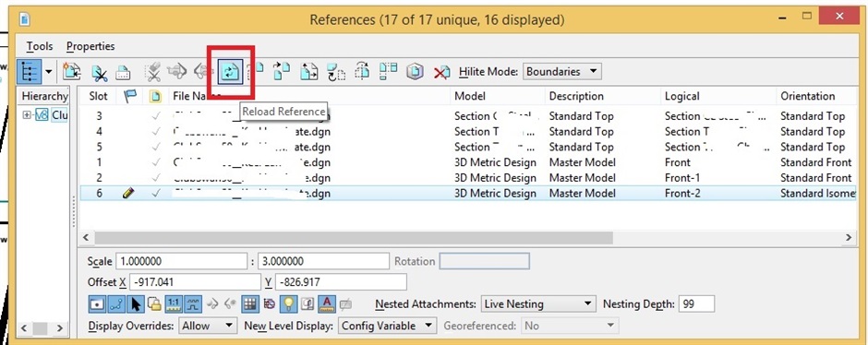Toggle Display Raster References grid button
The width and height of the screenshot is (868, 345).
(x=251, y=303)
